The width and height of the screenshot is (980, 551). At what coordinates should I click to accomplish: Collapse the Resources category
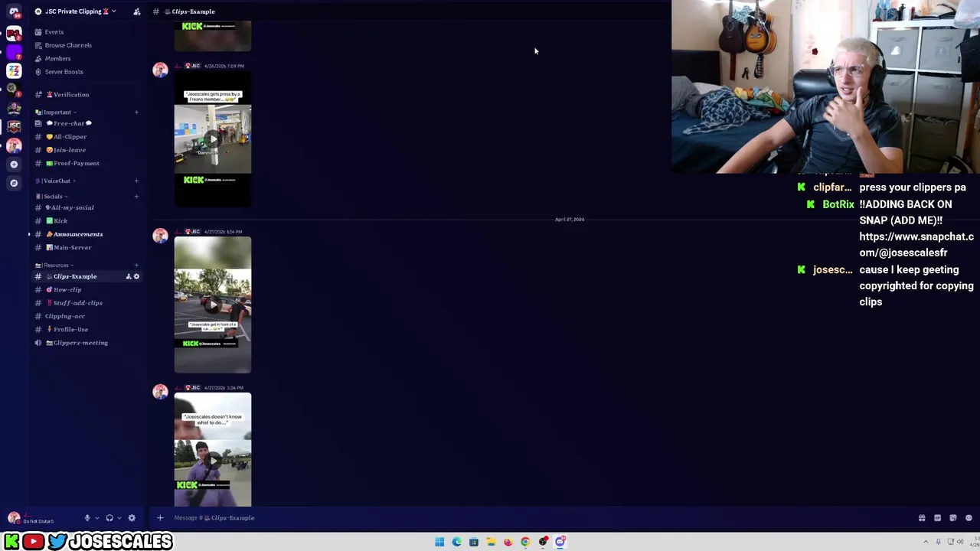point(54,266)
